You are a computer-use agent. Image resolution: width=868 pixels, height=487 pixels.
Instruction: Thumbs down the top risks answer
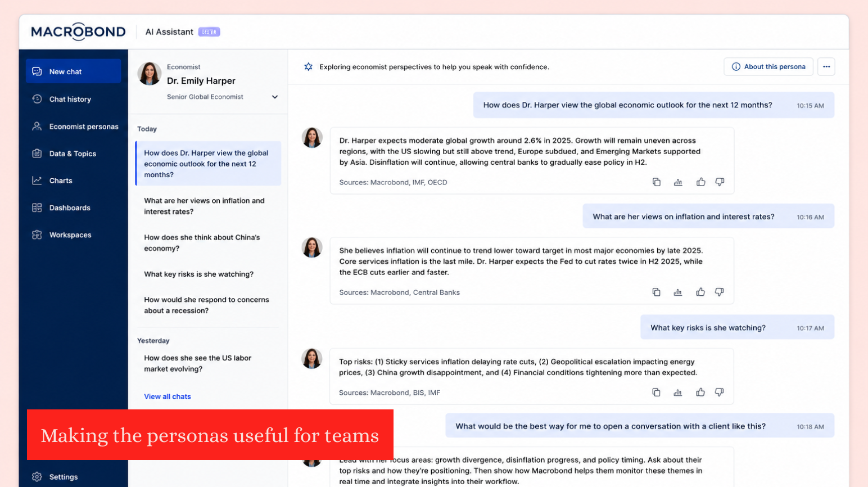[720, 392]
